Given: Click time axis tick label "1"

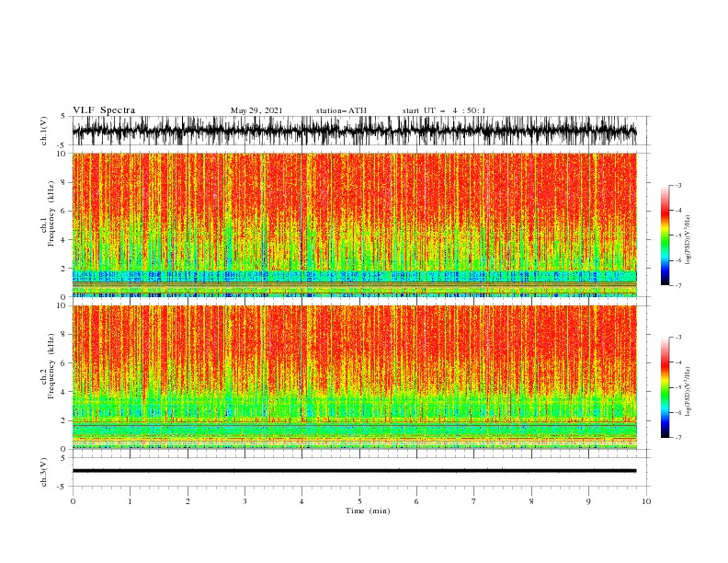Looking at the screenshot, I should pyautogui.click(x=130, y=501).
